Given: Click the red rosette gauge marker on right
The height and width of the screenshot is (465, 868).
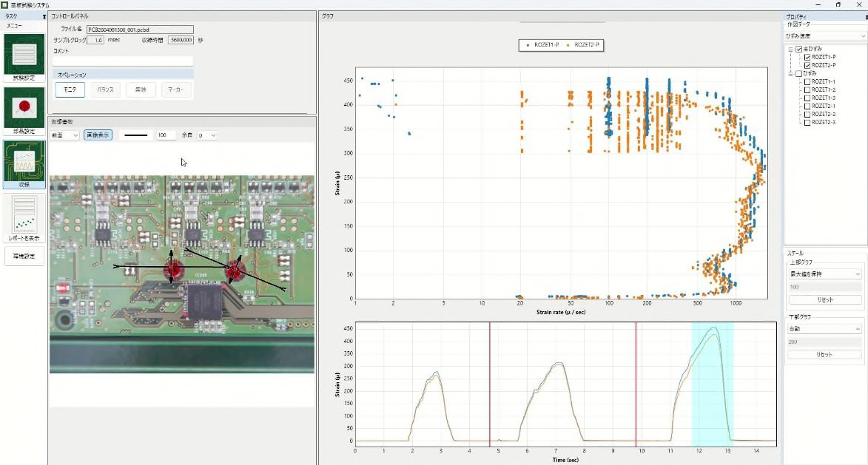Looking at the screenshot, I should click(235, 271).
